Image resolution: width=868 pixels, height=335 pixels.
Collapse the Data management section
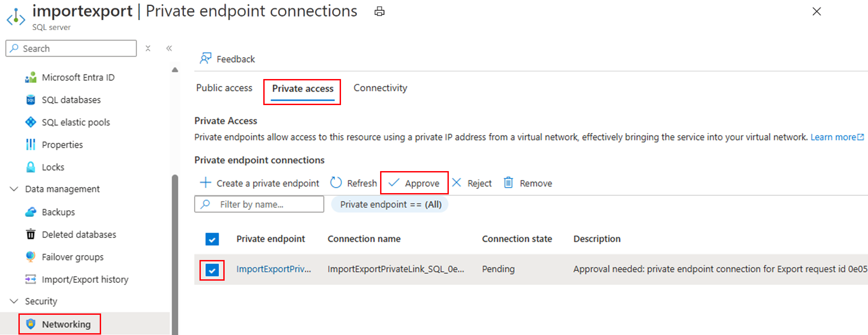14,189
